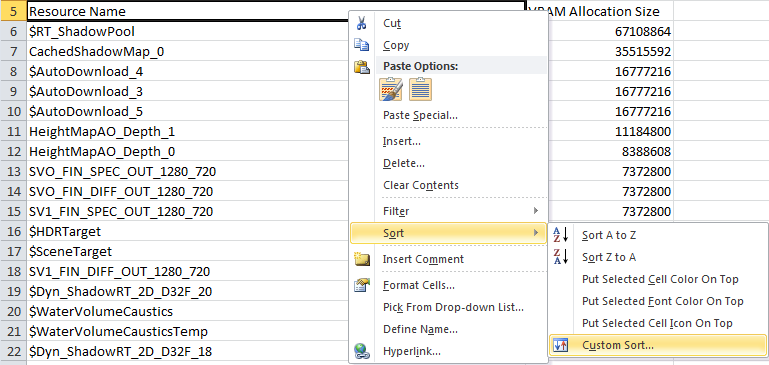
Task: Click the $RT_ShadowPool cell
Action: click(x=187, y=31)
